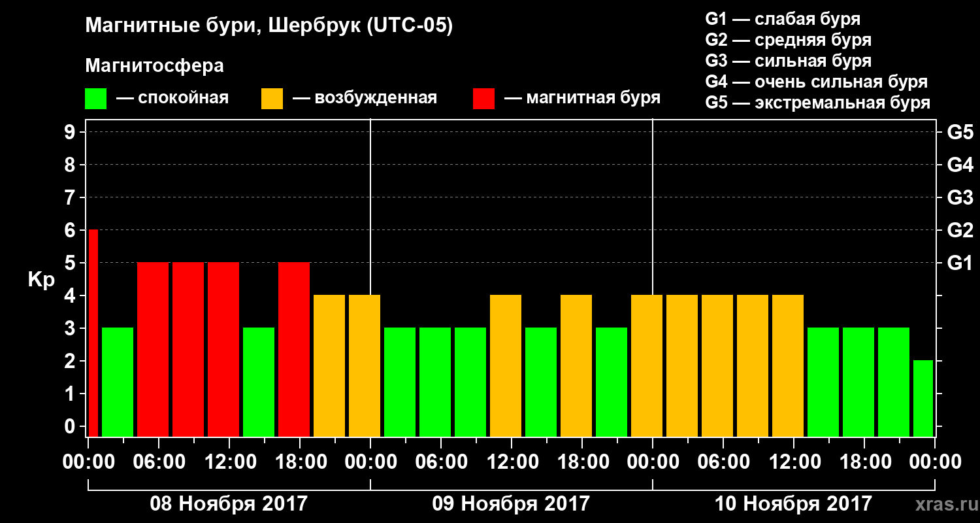Click the 'G1 — слабая буря' legend line
This screenshot has width=980, height=523.
coord(783,18)
